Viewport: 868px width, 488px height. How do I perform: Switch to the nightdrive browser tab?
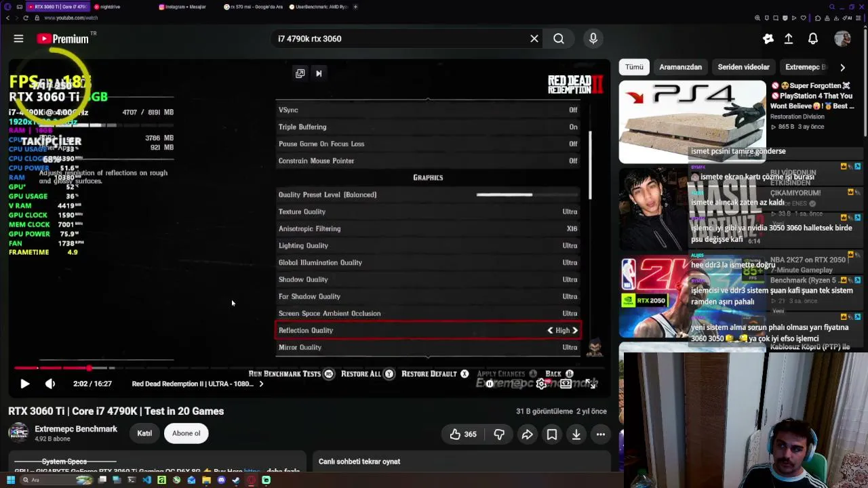click(108, 7)
